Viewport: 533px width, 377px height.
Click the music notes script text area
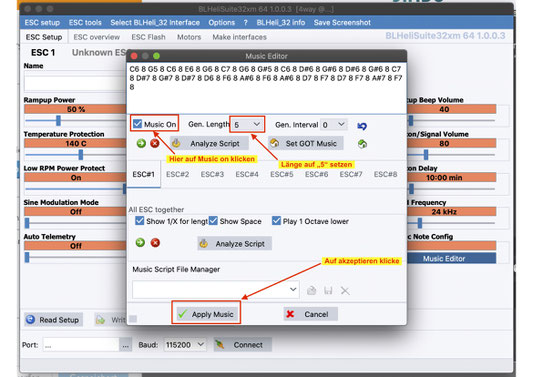[266, 88]
